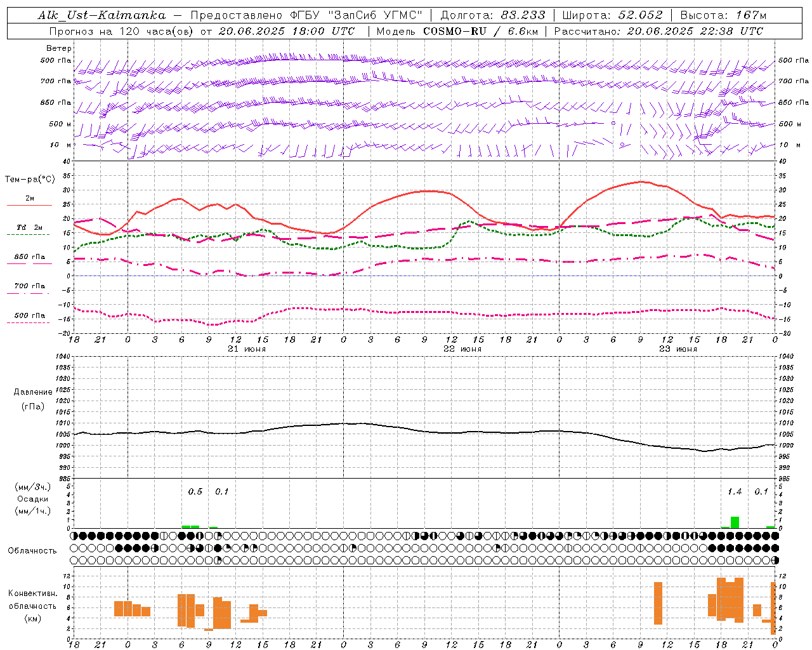Click the 'Осадки' precipitation label
This screenshot has width=812, height=650.
pos(33,499)
